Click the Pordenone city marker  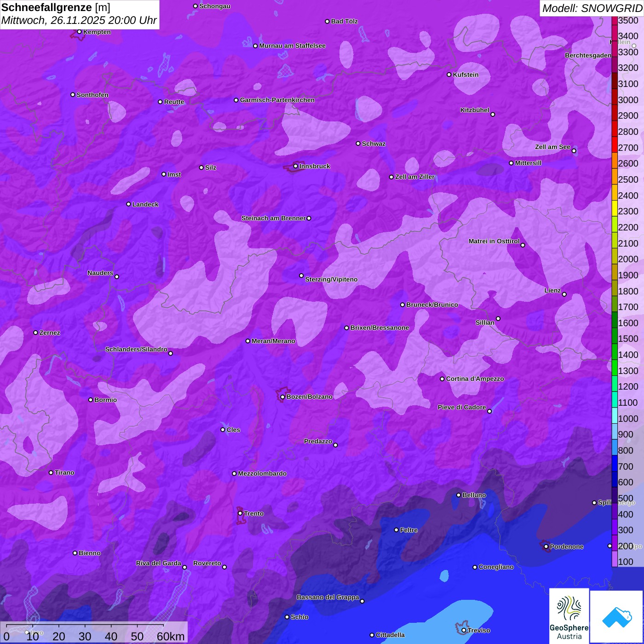(x=546, y=546)
